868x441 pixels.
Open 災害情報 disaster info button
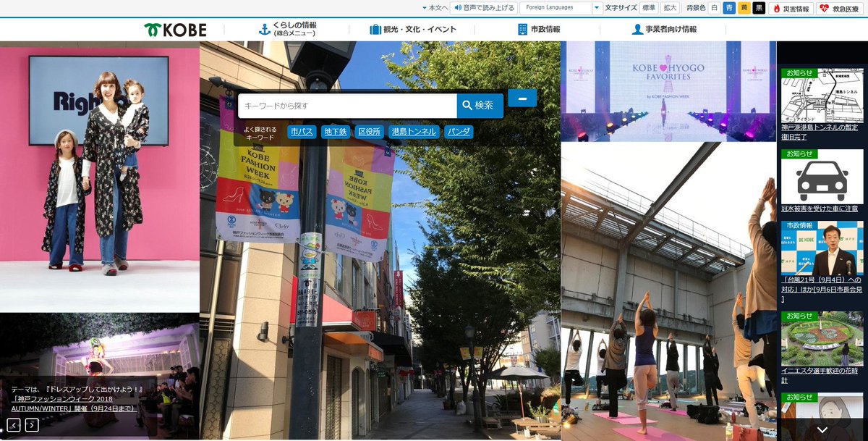pyautogui.click(x=791, y=9)
